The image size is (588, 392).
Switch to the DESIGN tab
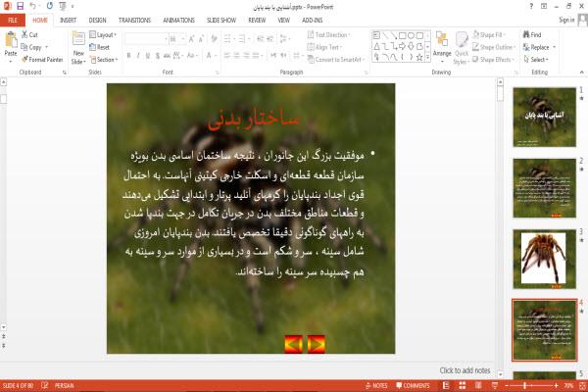pos(97,21)
